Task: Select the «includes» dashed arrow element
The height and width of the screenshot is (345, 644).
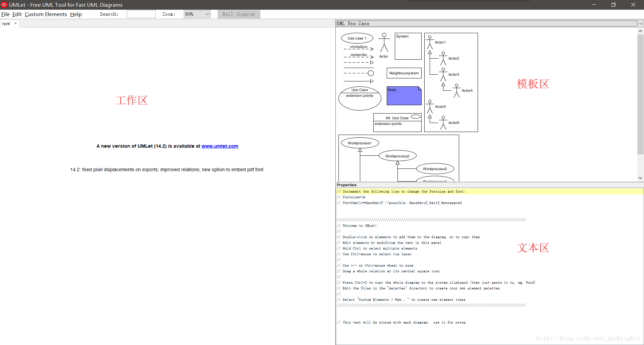Action: coord(359,48)
